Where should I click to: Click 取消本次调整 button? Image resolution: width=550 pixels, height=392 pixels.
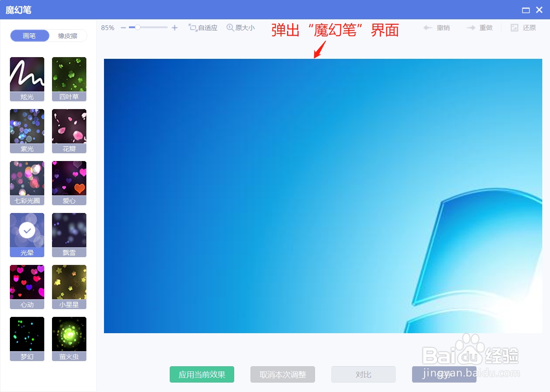click(283, 374)
